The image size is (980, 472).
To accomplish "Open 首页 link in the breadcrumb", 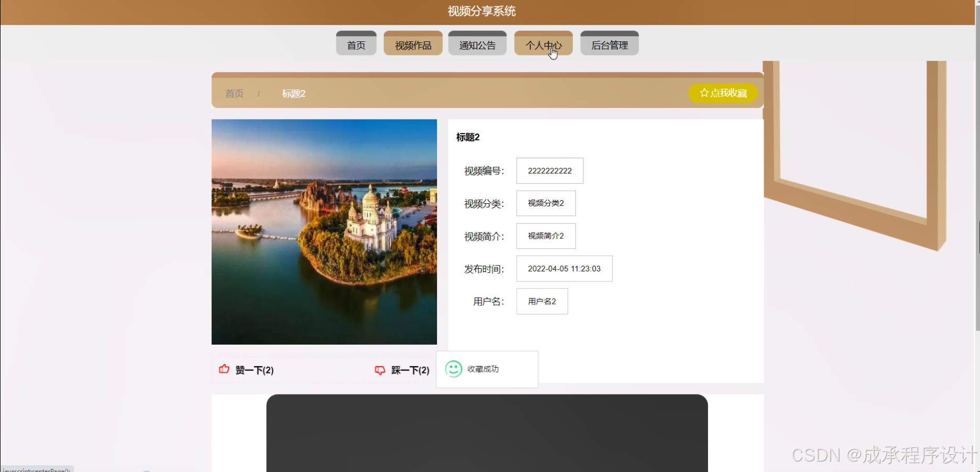I will (234, 93).
